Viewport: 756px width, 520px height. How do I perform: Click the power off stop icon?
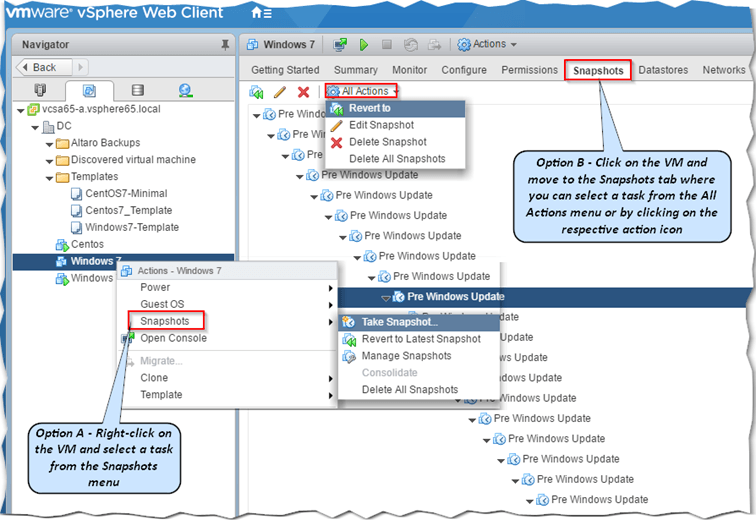(387, 45)
